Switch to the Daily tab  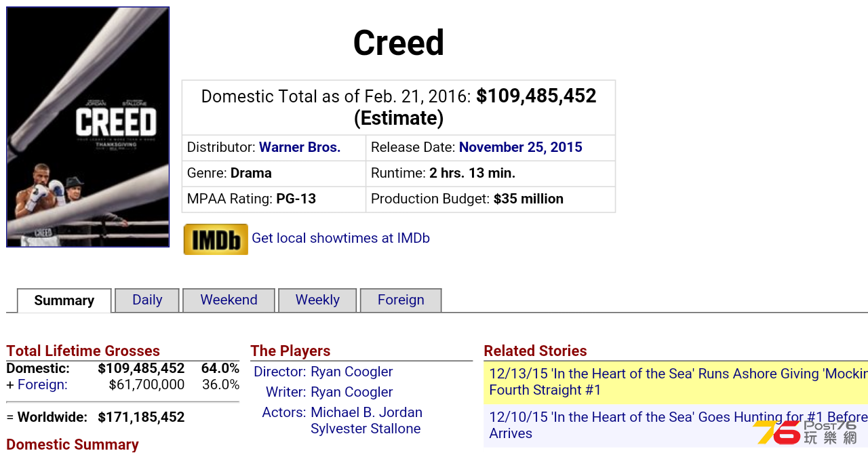point(147,300)
